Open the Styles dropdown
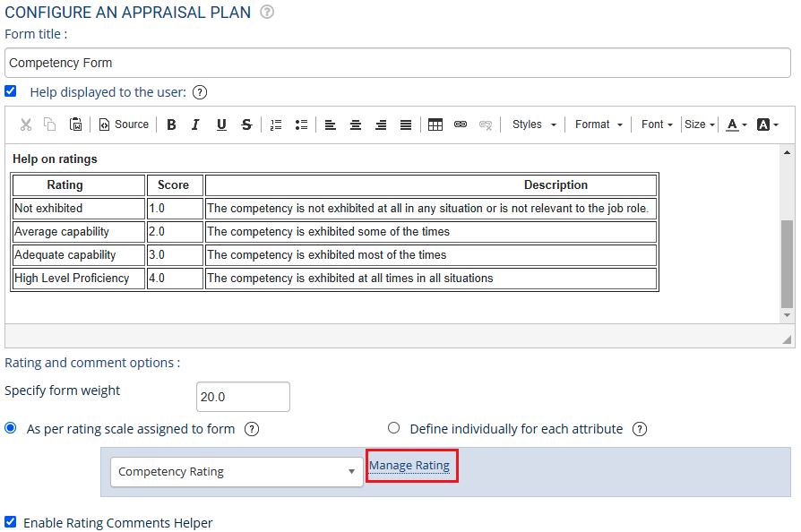801x532 pixels. 534,125
